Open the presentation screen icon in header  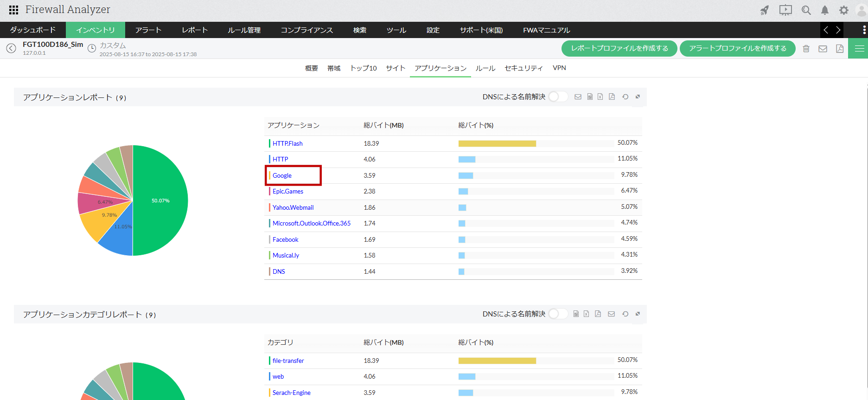pyautogui.click(x=785, y=10)
